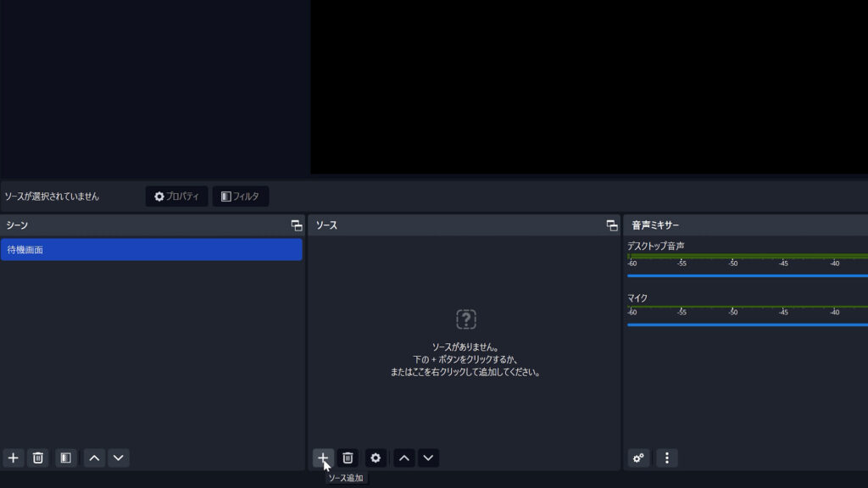
Task: Open scene filters via filter icon
Action: pyautogui.click(x=65, y=457)
